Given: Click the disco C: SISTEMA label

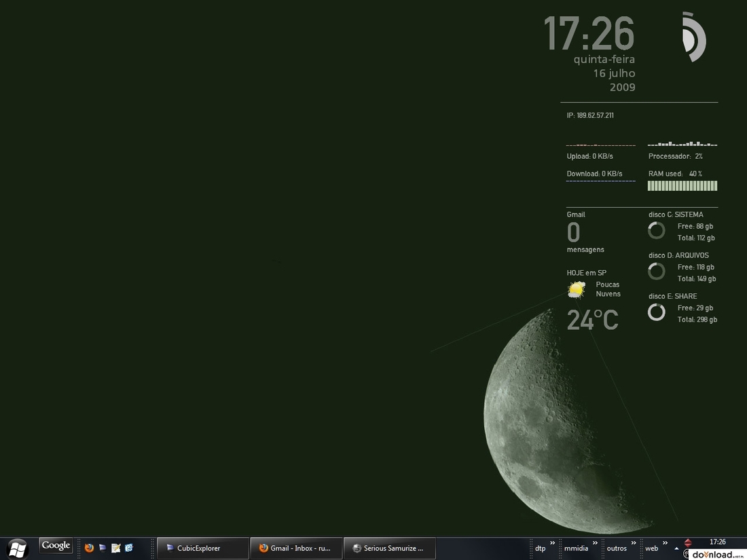Looking at the screenshot, I should click(x=676, y=214).
